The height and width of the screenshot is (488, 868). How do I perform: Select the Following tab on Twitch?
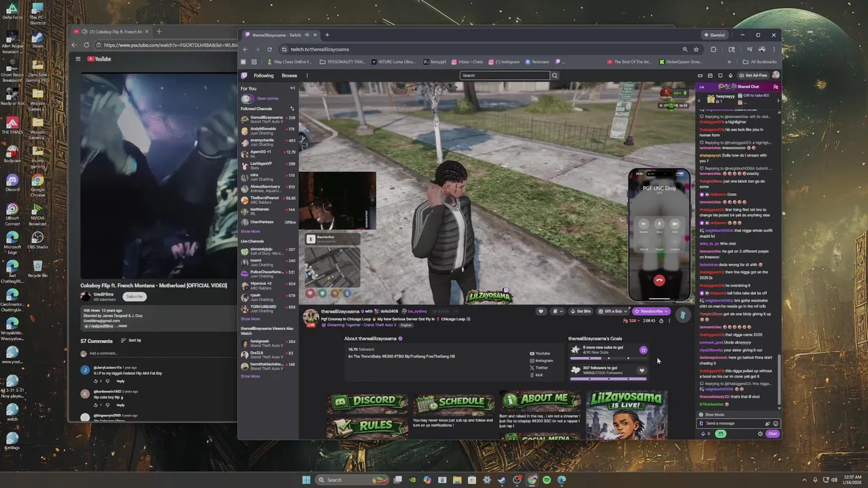pos(264,75)
